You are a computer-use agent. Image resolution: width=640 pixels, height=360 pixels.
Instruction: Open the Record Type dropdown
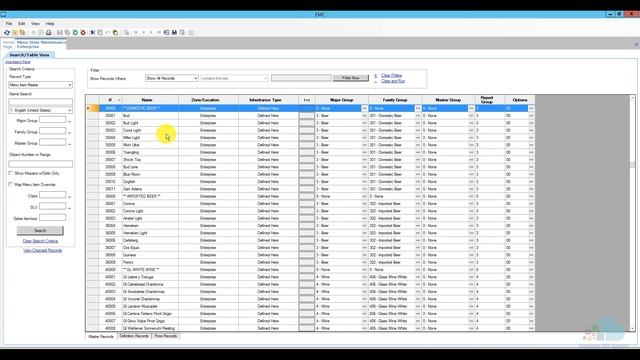tap(40, 85)
